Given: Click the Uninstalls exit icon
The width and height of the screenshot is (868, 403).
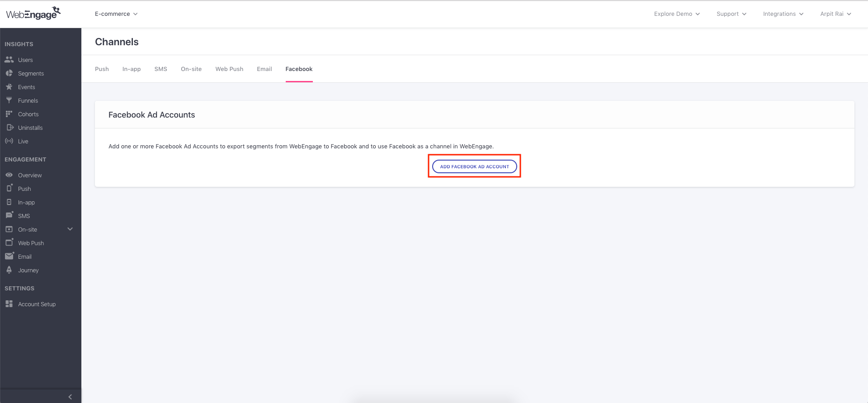Looking at the screenshot, I should point(10,127).
